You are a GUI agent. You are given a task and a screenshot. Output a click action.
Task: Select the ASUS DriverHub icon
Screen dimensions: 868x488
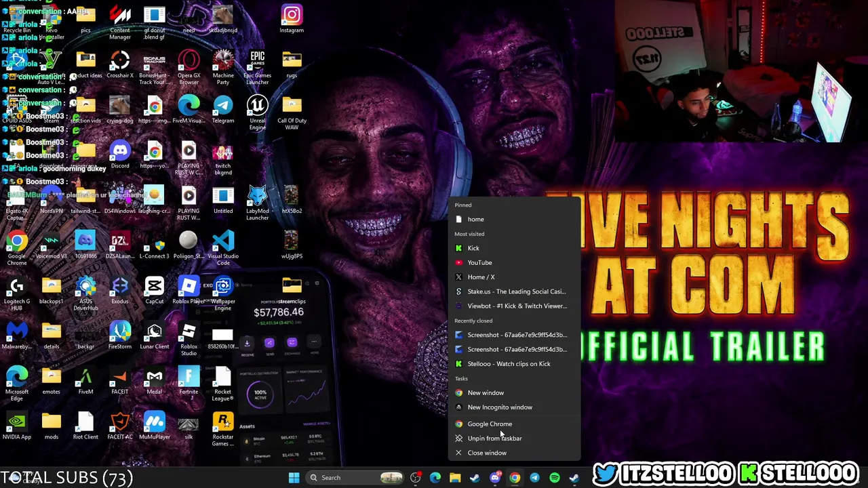tap(85, 294)
